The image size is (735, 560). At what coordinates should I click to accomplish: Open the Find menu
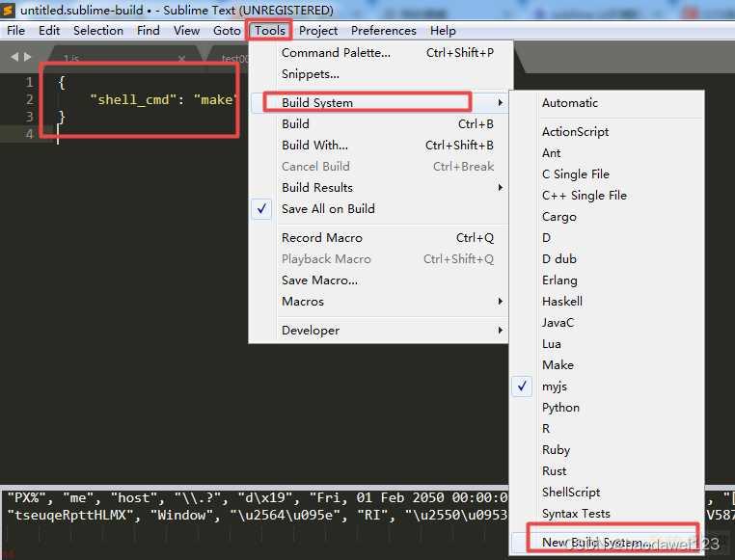(149, 31)
